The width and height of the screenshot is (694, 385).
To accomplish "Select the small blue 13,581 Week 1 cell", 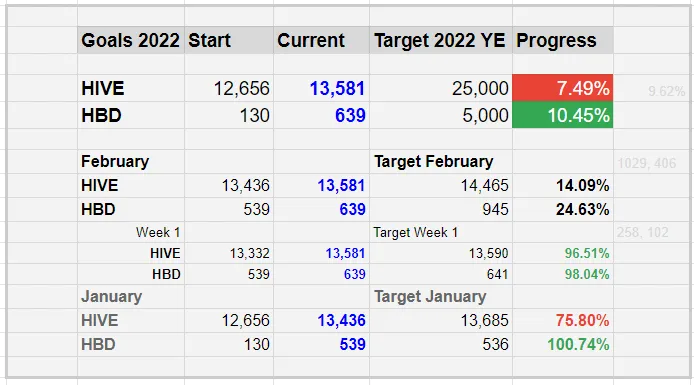I will pos(321,253).
